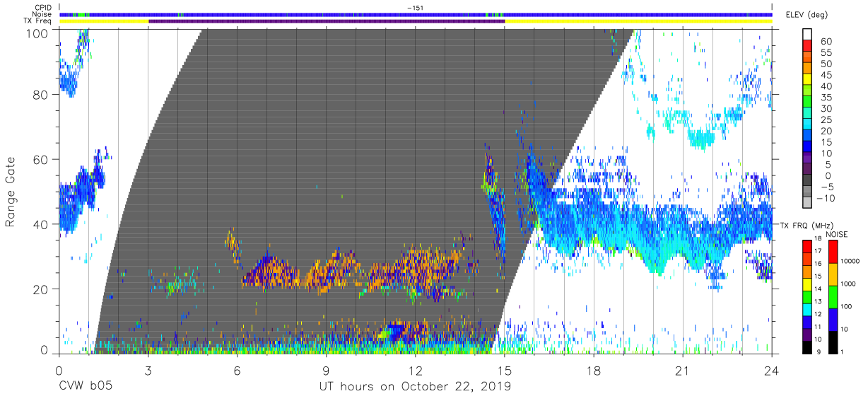
Task: Click the x-axis tick label 3
Action: (148, 370)
